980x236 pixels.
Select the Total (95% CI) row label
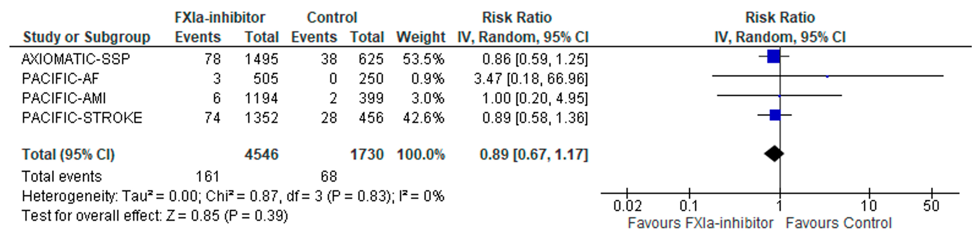68,155
